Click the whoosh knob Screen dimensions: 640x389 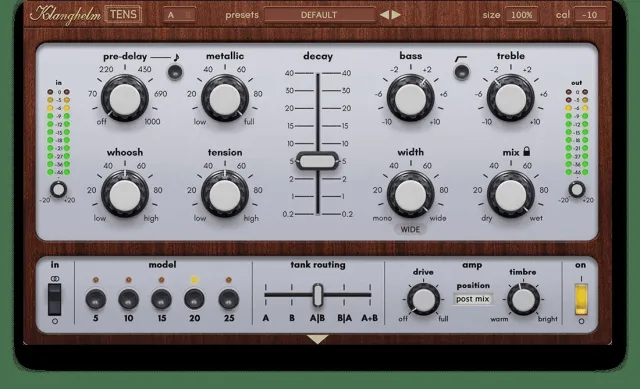coord(125,194)
